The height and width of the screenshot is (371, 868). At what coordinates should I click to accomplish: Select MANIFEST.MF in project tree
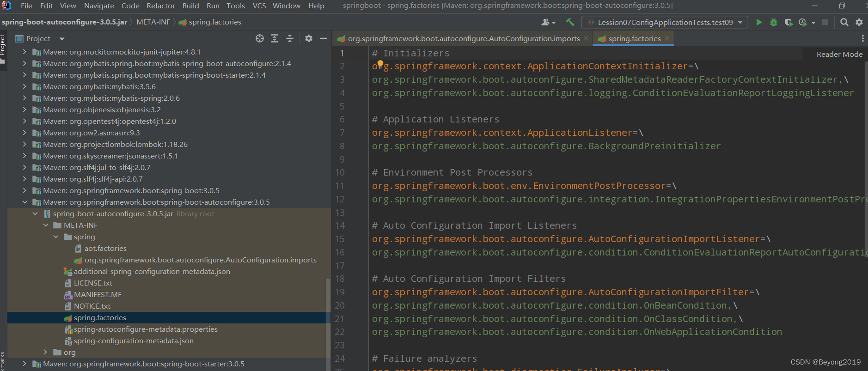(x=98, y=295)
